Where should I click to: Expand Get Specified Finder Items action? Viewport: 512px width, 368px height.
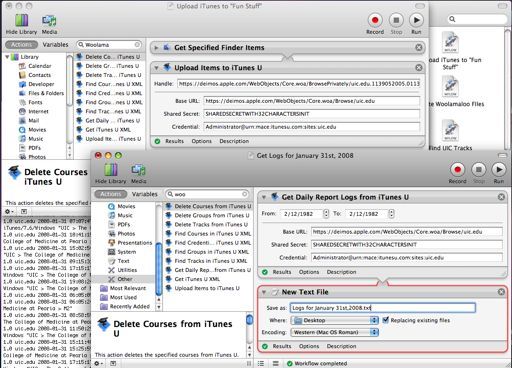(x=156, y=48)
